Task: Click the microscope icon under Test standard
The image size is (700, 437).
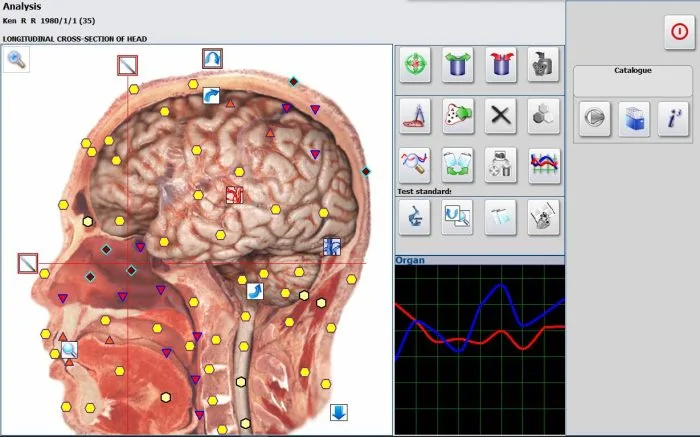Action: pos(415,216)
